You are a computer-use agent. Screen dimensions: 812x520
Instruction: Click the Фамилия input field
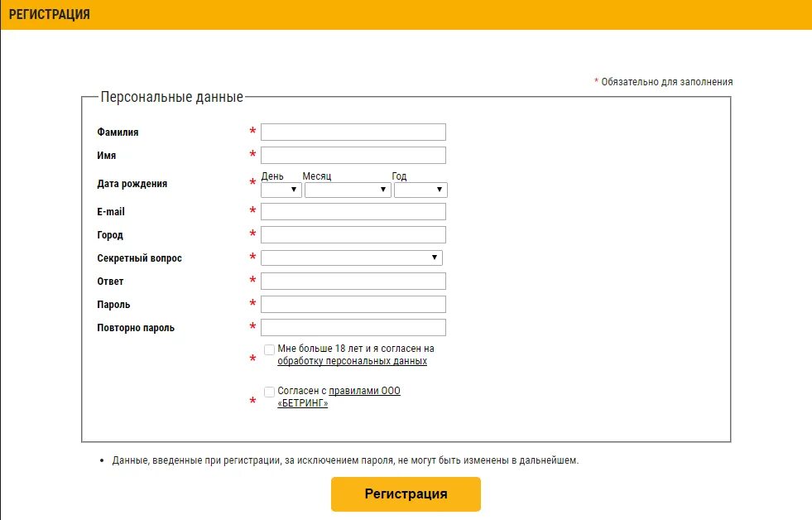coord(353,132)
